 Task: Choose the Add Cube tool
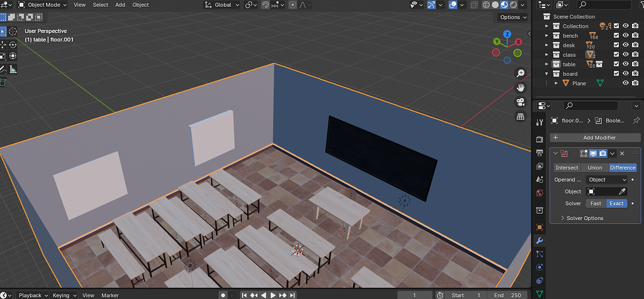(3, 82)
